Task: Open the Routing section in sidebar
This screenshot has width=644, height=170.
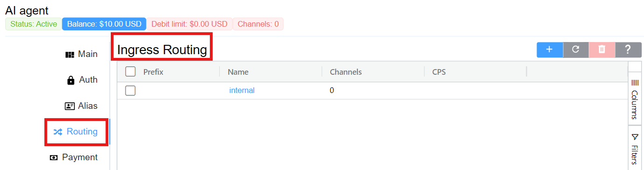Action: tap(77, 132)
